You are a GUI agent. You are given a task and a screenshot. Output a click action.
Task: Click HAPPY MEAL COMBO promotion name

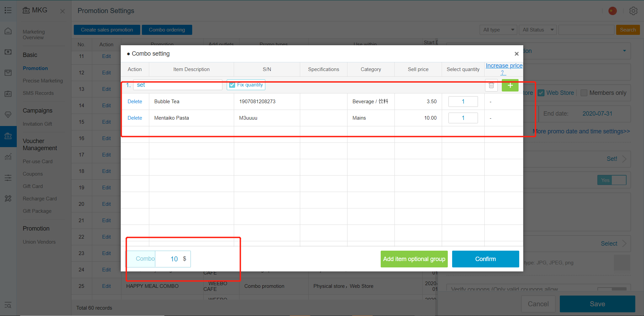tap(152, 286)
